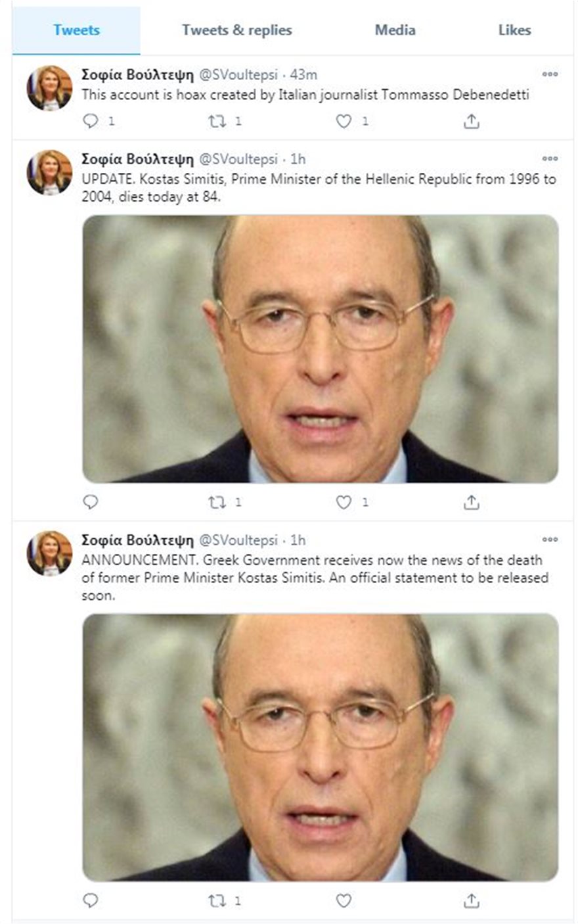Open the photo in the UPDATE tweet
Image resolution: width=578 pixels, height=924 pixels.
(x=321, y=349)
